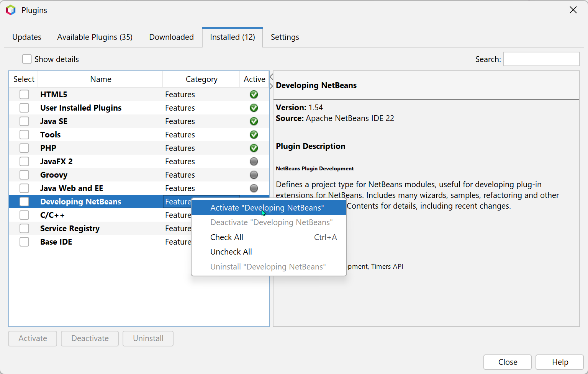This screenshot has height=374, width=588.
Task: Switch to the Updates tab
Action: tap(27, 37)
